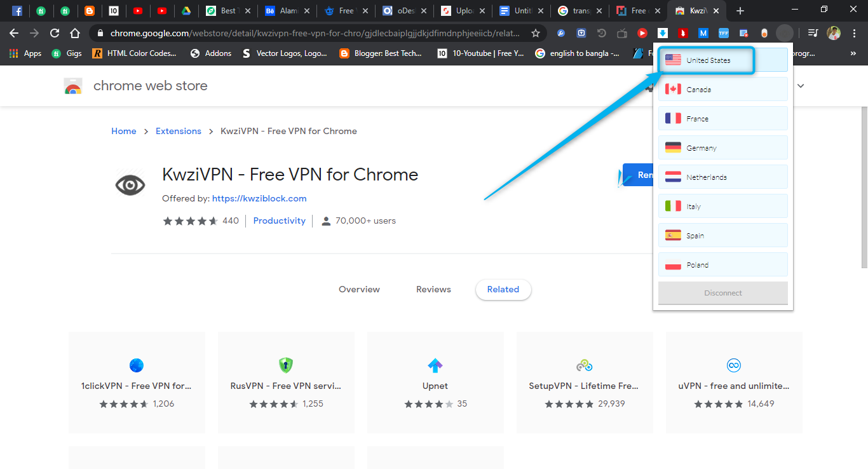Open the SetupVPN related extension card
The width and height of the screenshot is (868, 469).
[x=585, y=383]
